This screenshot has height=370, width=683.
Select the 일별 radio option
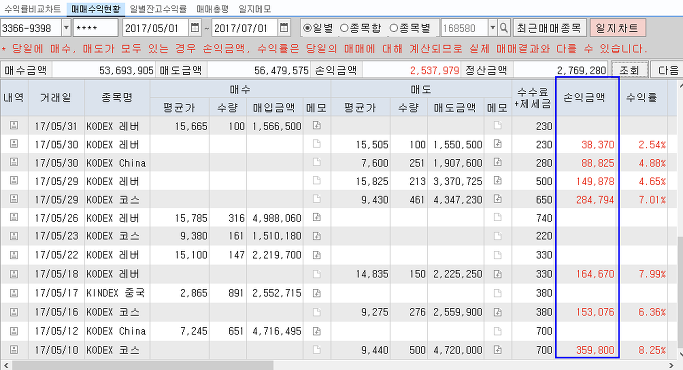pyautogui.click(x=318, y=28)
